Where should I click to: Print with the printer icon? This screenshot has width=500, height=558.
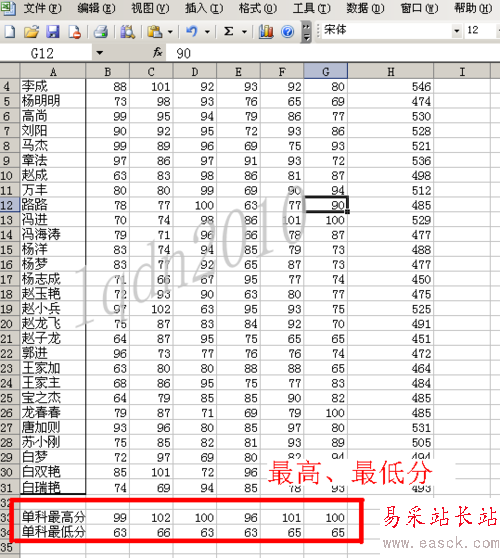click(x=101, y=32)
